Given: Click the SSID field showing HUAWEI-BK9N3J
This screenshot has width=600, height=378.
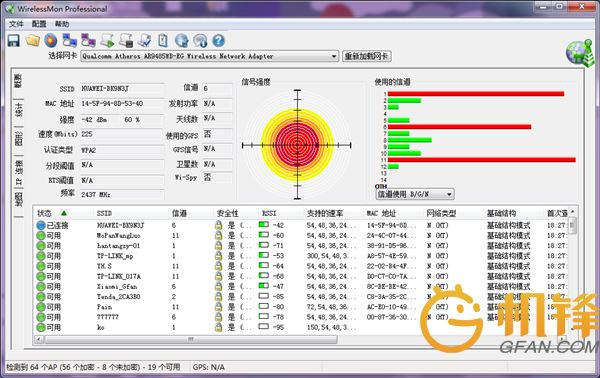Looking at the screenshot, I should pyautogui.click(x=122, y=89).
